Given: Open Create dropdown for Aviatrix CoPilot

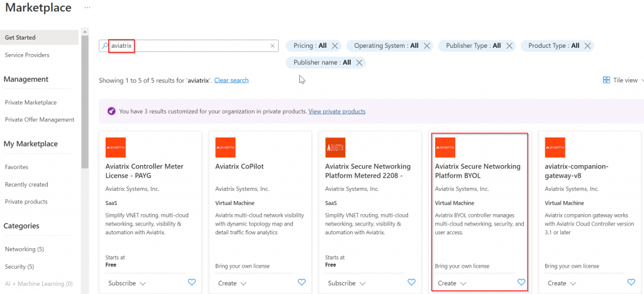Looking at the screenshot, I should pos(233,283).
